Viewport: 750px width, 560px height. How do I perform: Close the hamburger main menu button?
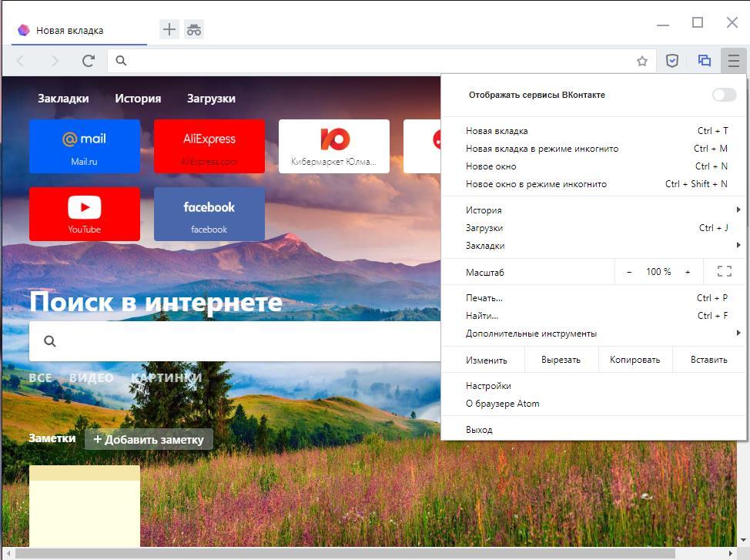(x=733, y=61)
